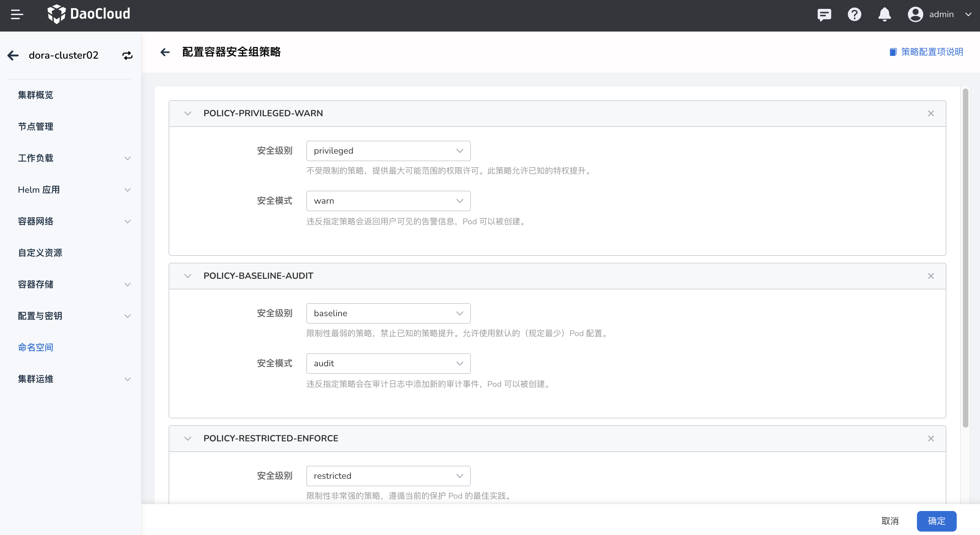Viewport: 980px width, 535px height.
Task: Open the baseline 安全级别 dropdown
Action: click(388, 313)
